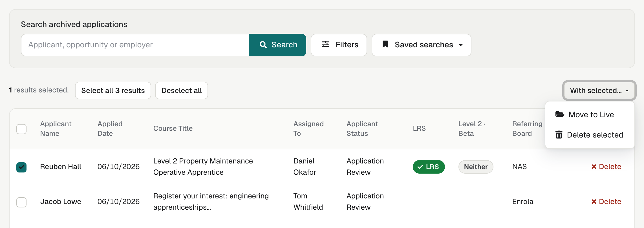Choose Delete selected from menu
Viewport: 644px width, 228px height.
coord(590,135)
